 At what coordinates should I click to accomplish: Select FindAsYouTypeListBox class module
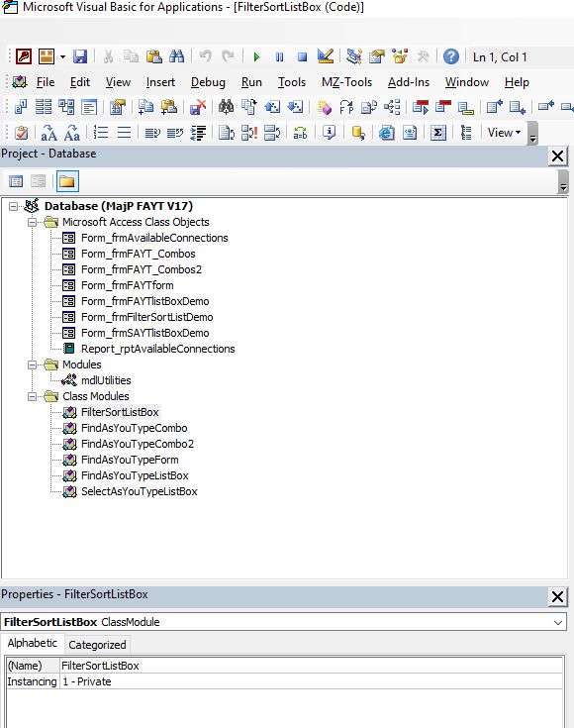pyautogui.click(x=135, y=475)
